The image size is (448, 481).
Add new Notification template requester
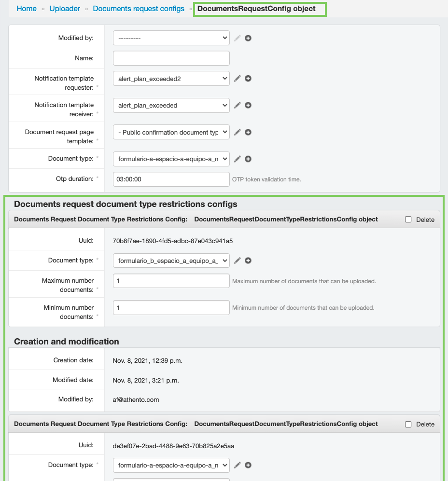[x=248, y=78]
